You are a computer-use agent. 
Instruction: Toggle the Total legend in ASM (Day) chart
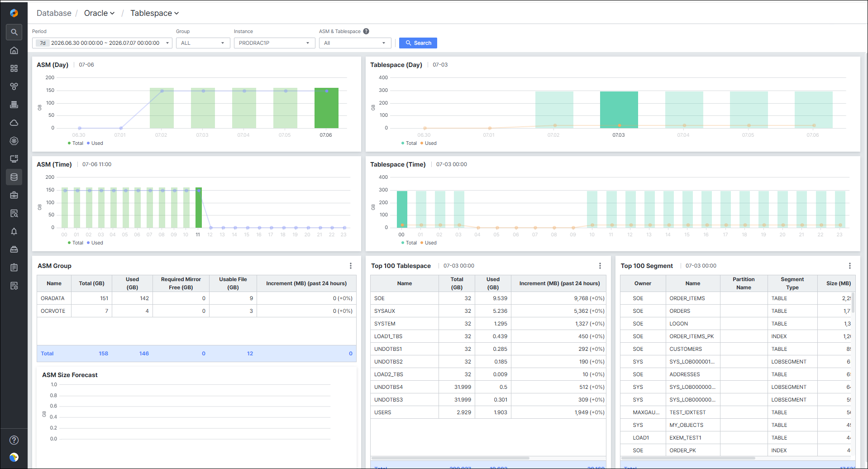pyautogui.click(x=76, y=143)
